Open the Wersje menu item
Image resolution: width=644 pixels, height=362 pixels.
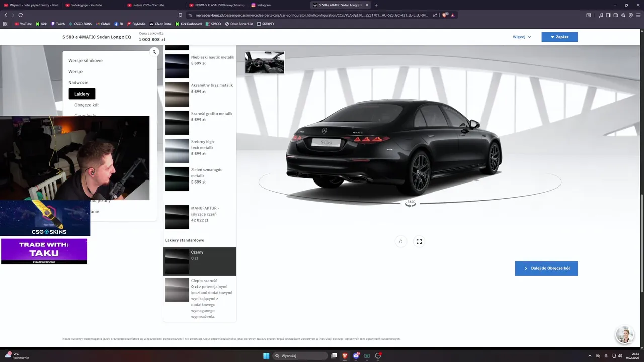point(75,71)
